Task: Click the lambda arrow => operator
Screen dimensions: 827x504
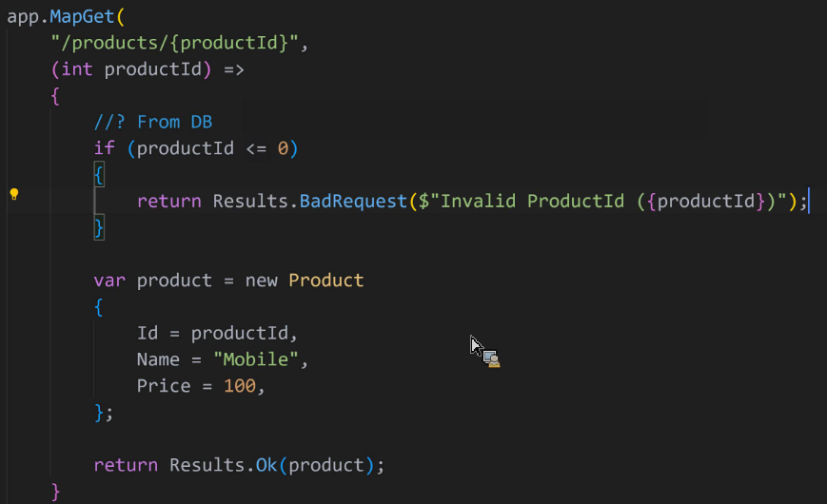Action: pyautogui.click(x=234, y=69)
